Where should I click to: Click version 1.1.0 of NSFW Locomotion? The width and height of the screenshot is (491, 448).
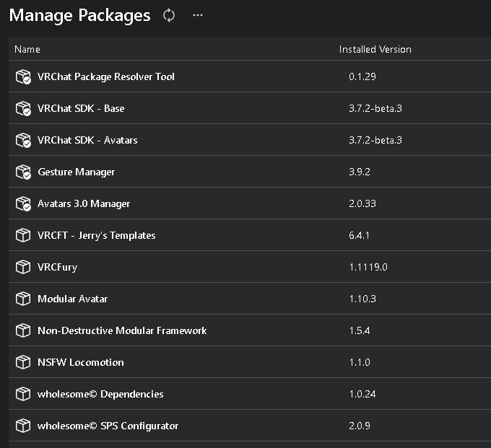pos(360,362)
